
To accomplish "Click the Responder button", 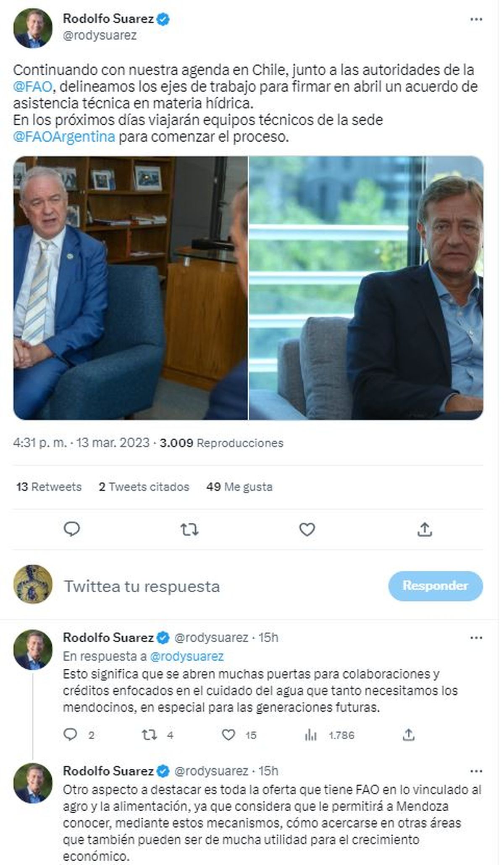I will coord(435,586).
